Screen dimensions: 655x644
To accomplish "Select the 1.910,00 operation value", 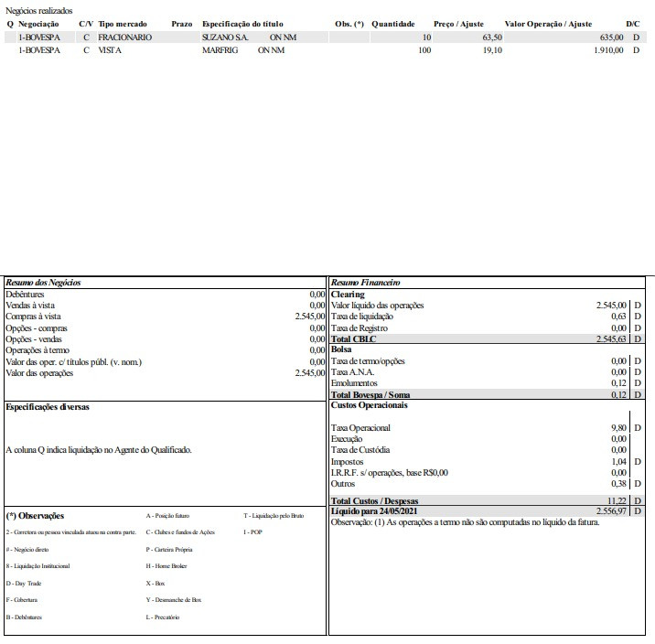I will point(608,50).
